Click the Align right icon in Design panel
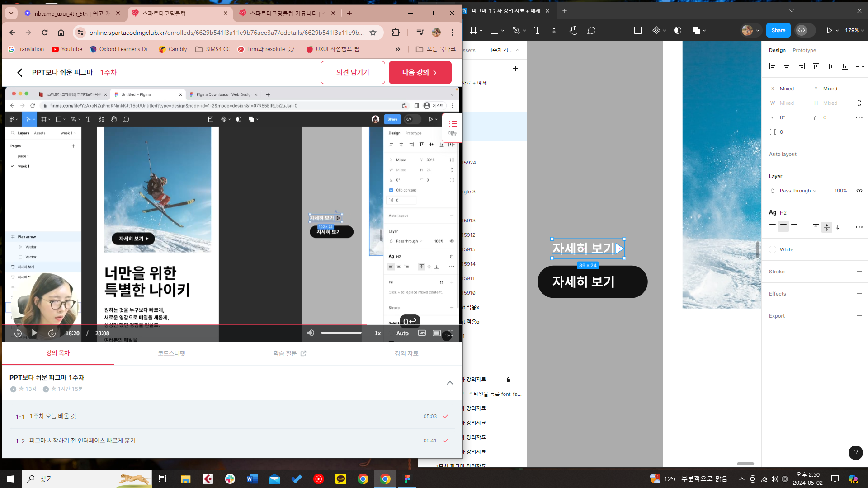 [x=802, y=66]
